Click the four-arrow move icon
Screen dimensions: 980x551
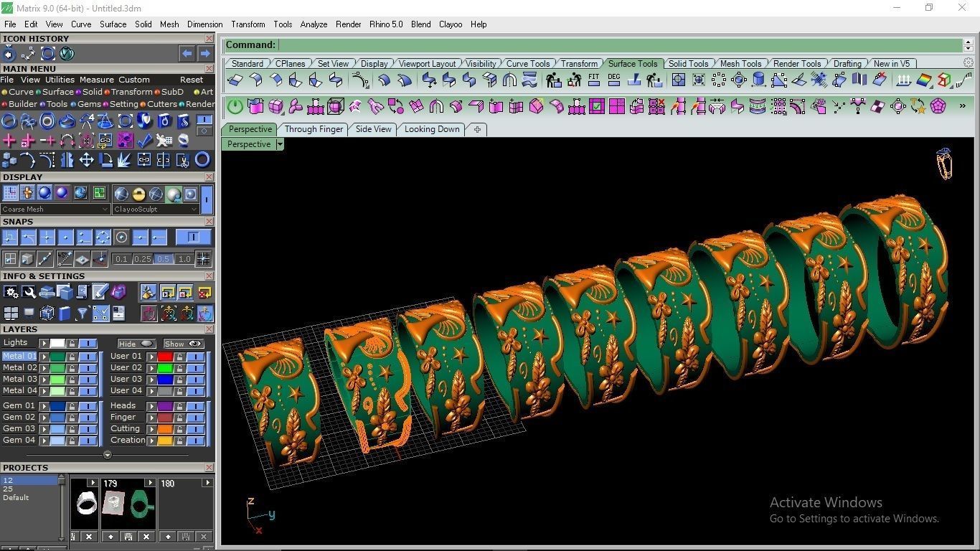(x=86, y=159)
